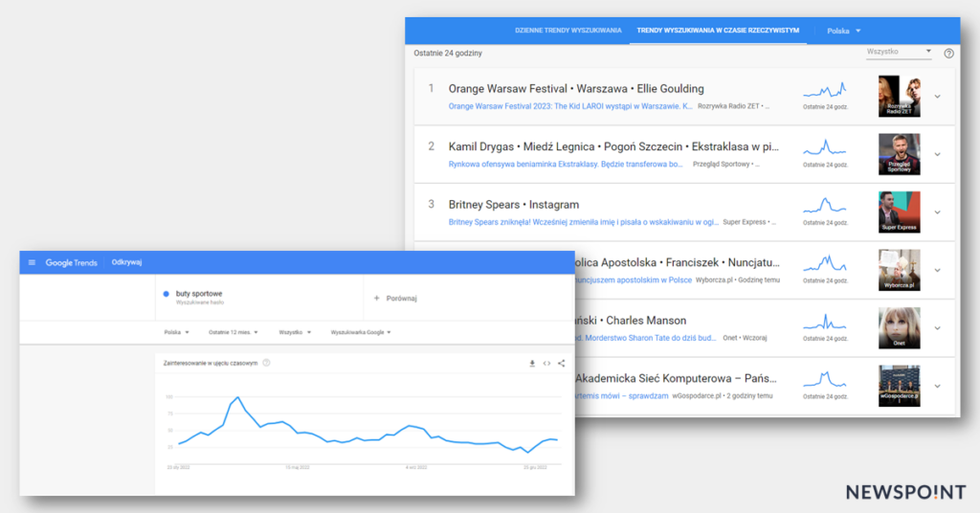
Task: Click the Google Trends logo
Action: pyautogui.click(x=71, y=263)
